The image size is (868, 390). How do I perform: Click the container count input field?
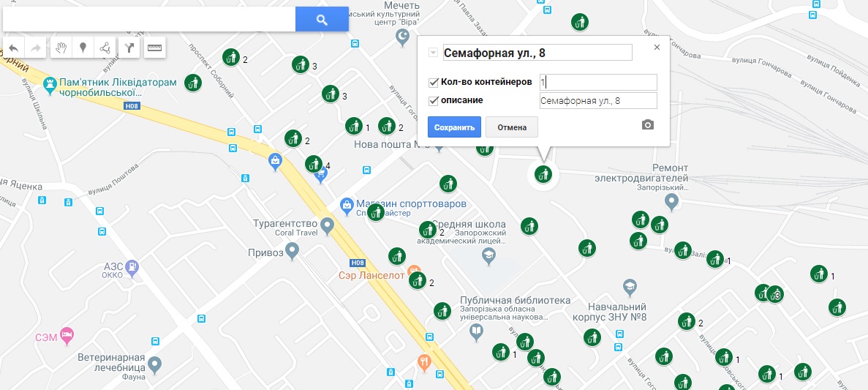pos(598,82)
